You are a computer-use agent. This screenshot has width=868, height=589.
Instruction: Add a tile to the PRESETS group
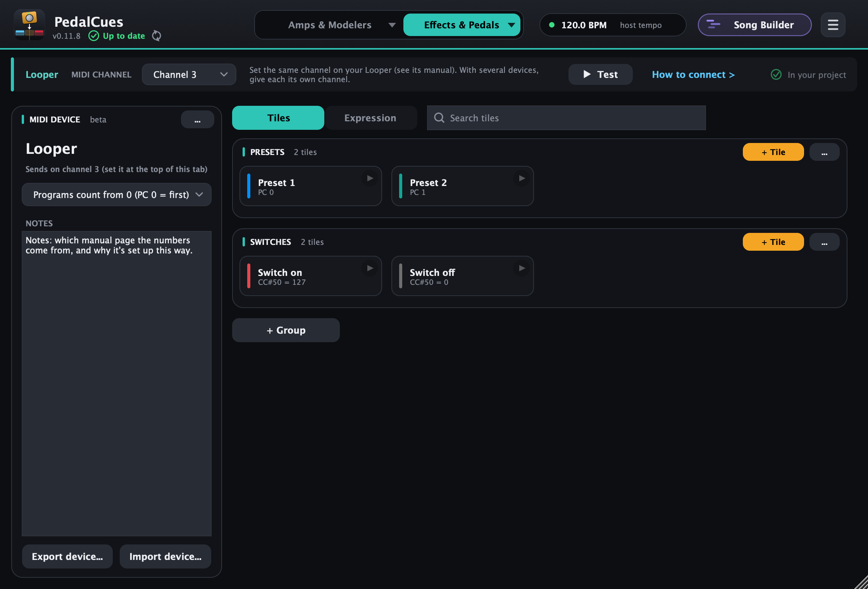pos(773,152)
